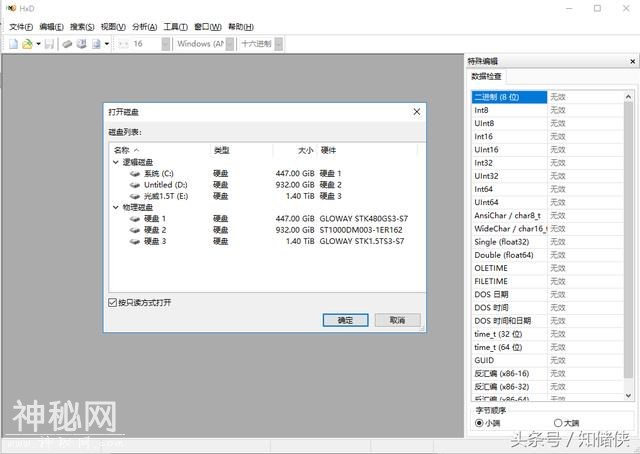Collapse the 物理磁盘 tree group

[x=116, y=207]
